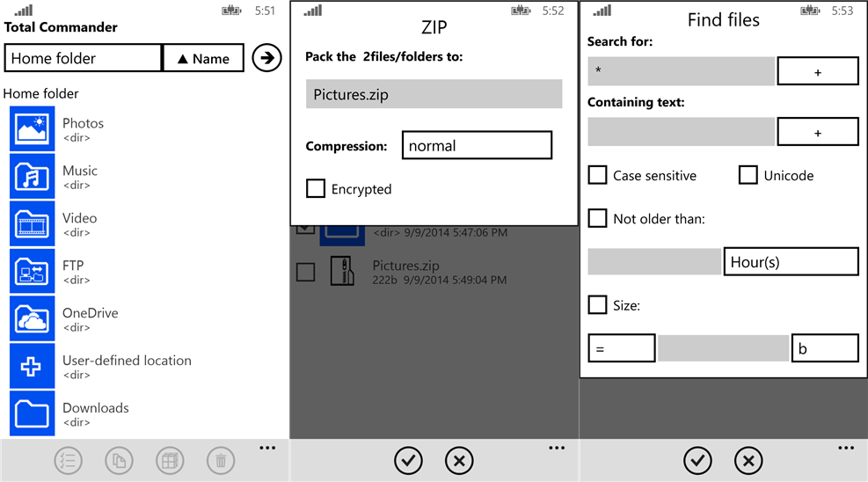Open the Music folder icon
The width and height of the screenshot is (868, 482).
point(33,177)
